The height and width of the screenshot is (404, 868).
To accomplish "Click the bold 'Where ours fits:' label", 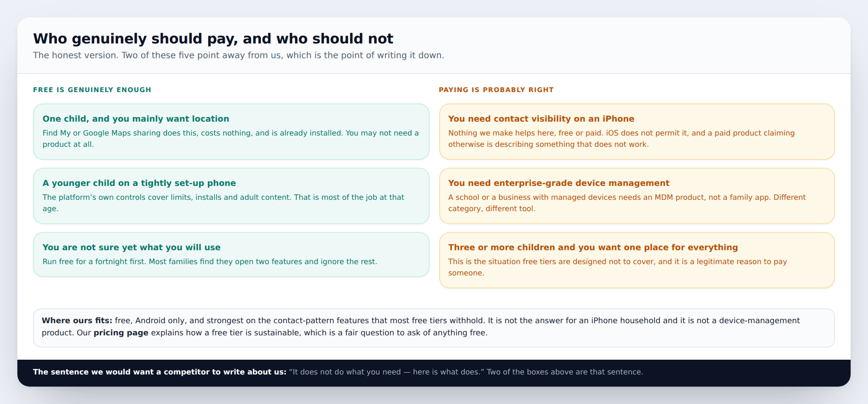I will 77,321.
